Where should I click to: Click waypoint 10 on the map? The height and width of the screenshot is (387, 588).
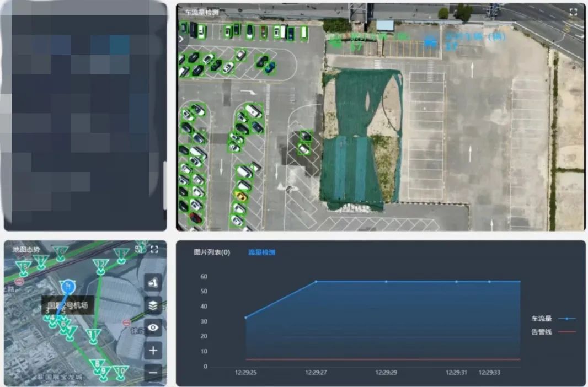(x=121, y=370)
